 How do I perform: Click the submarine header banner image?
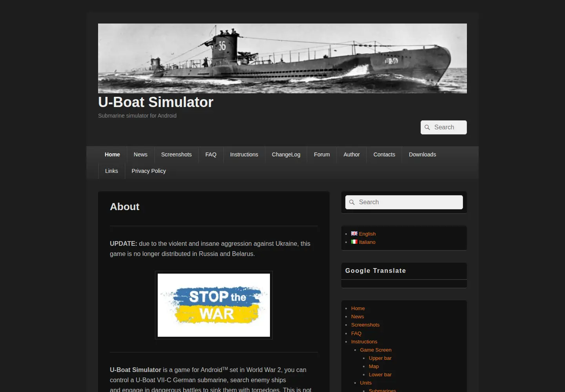(282, 58)
